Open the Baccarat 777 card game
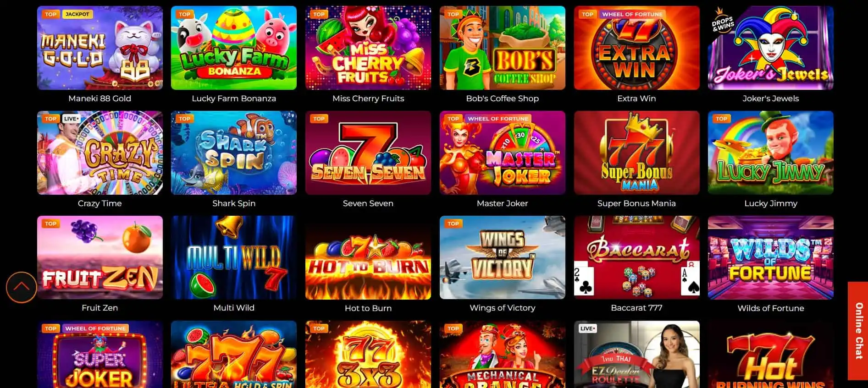This screenshot has width=868, height=388. [x=637, y=257]
